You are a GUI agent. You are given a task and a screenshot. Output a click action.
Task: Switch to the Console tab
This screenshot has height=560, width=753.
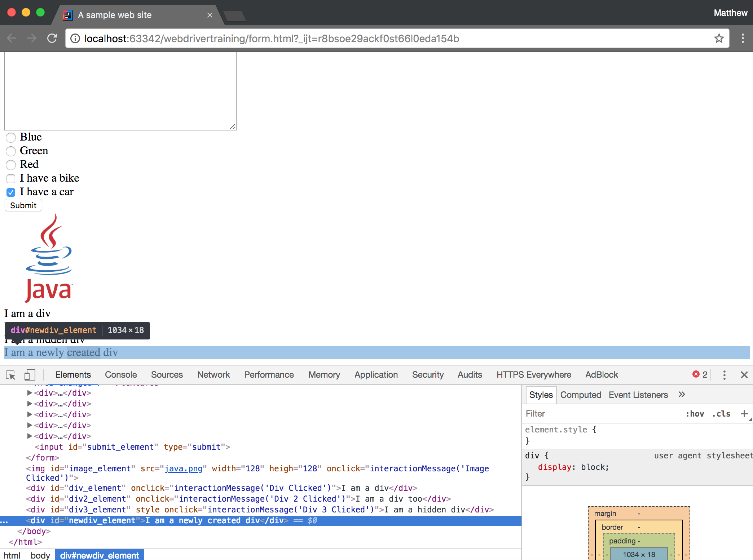(x=121, y=375)
